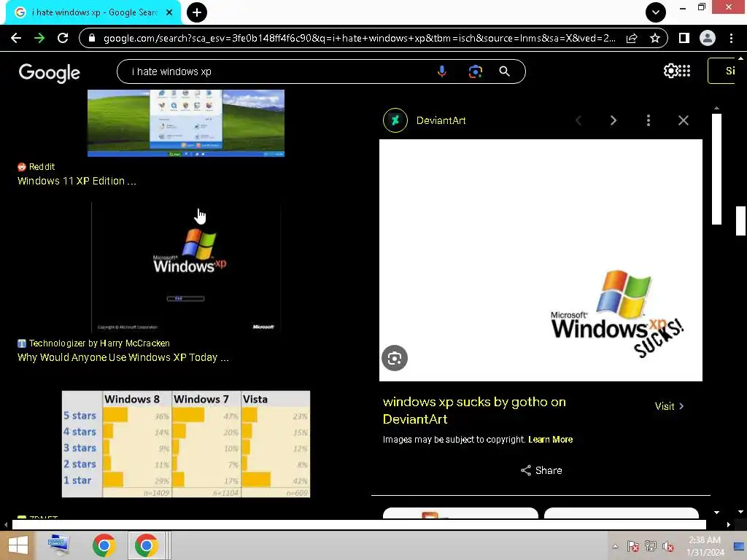Click the green forward arrow

point(39,38)
